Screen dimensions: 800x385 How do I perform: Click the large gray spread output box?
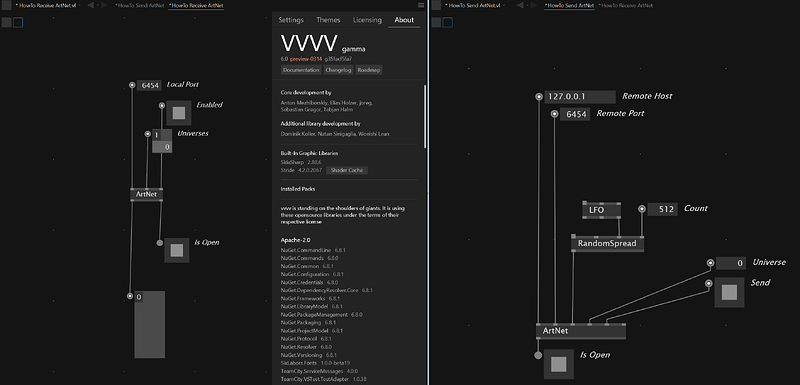149,324
